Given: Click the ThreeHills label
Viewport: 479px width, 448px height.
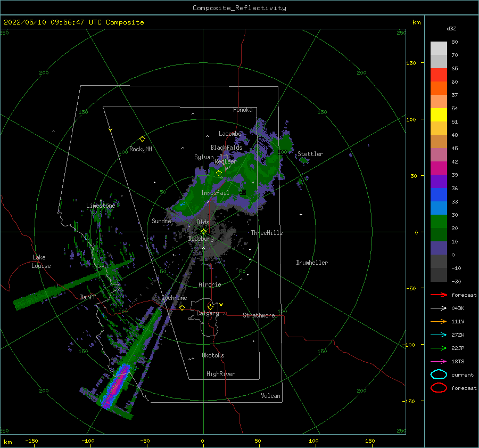Looking at the screenshot, I should click(x=267, y=233).
